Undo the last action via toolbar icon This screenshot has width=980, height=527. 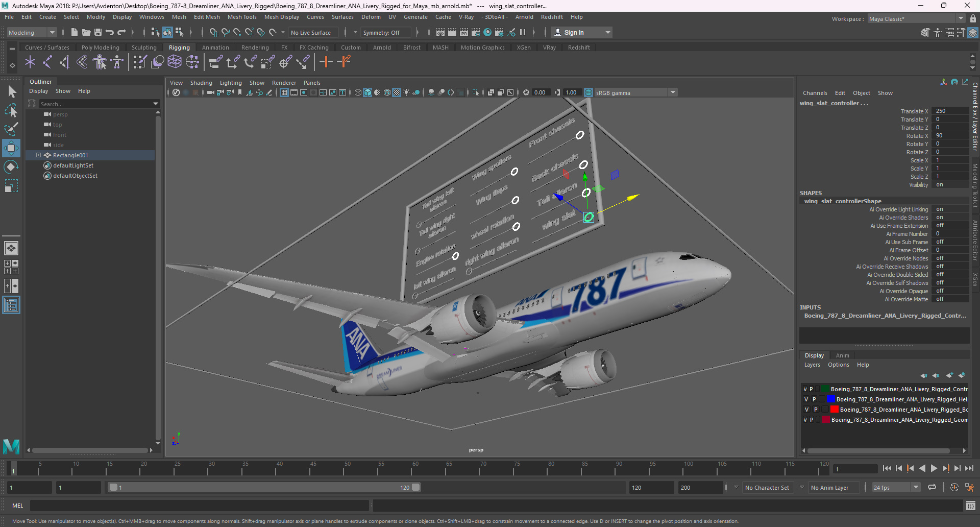coord(110,32)
